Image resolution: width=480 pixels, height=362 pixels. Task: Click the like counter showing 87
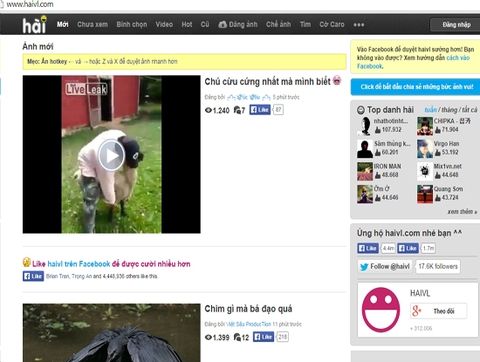278,110
